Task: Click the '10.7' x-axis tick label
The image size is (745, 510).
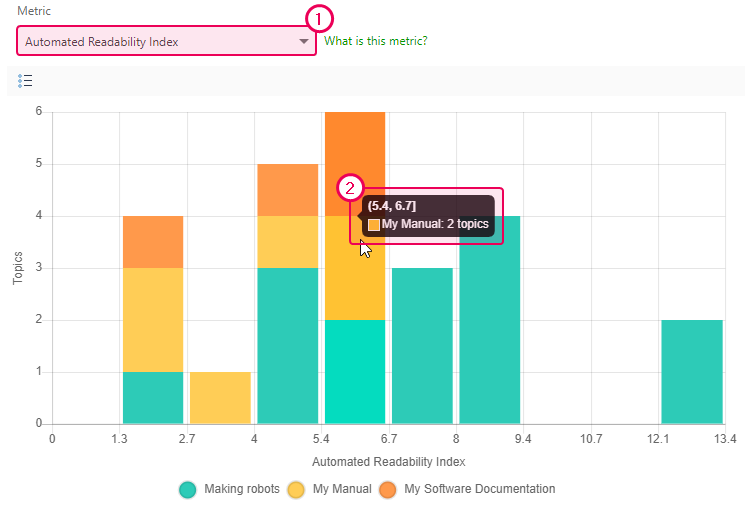Action: [591, 439]
